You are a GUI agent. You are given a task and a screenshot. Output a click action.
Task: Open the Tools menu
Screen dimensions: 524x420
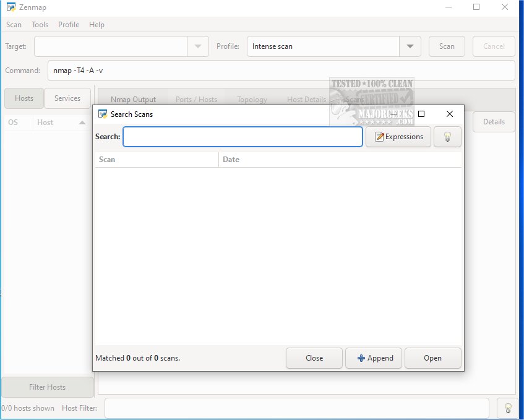coord(40,25)
